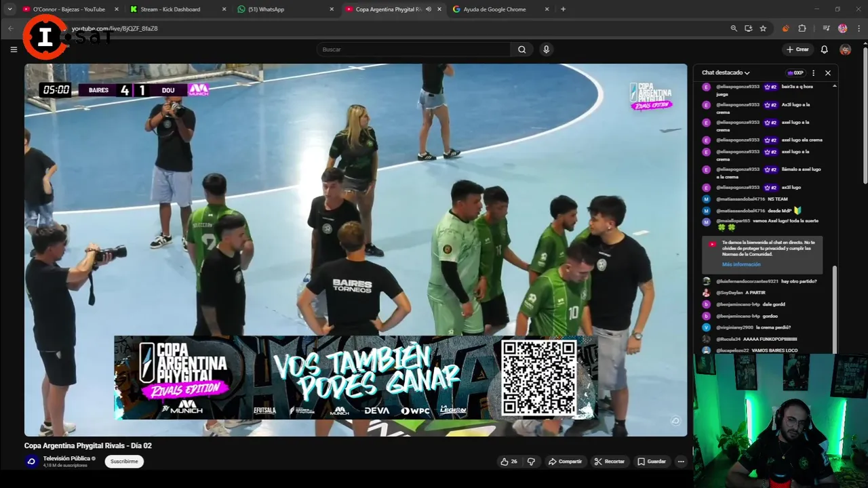Image resolution: width=868 pixels, height=488 pixels.
Task: Open Chrome profile avatar in toolbar
Action: coord(842,28)
